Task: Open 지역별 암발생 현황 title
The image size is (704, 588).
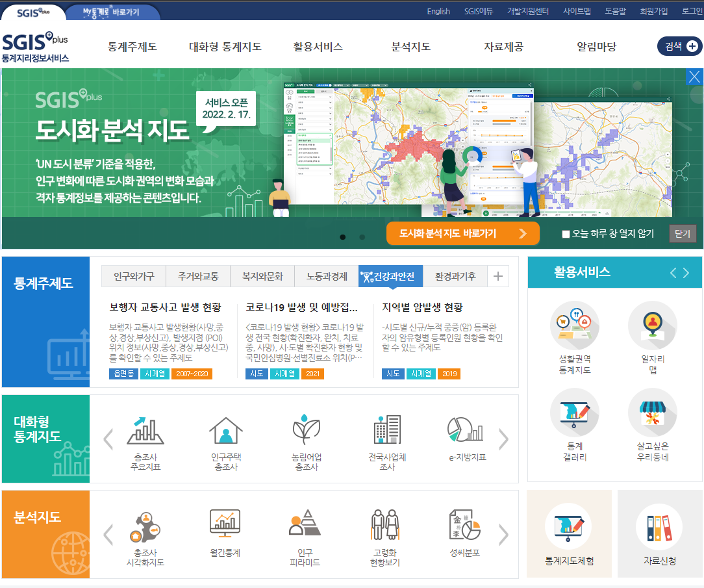Action: pos(422,307)
